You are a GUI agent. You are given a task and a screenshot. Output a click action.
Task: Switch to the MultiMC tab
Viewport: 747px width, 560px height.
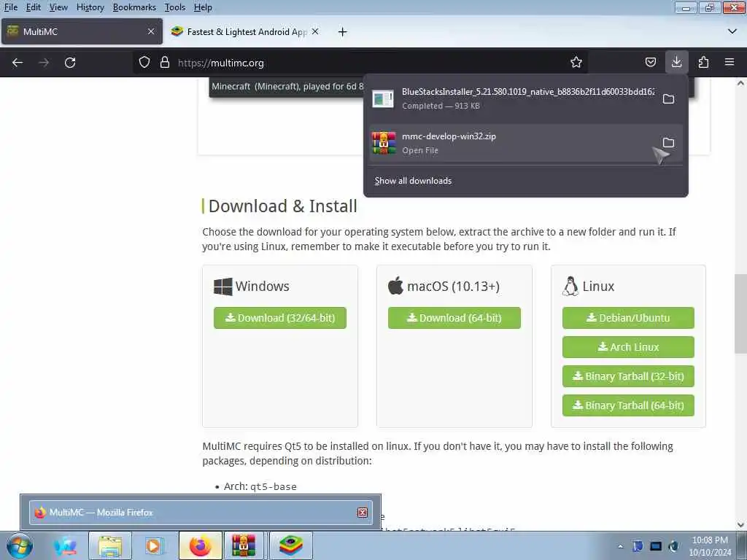pyautogui.click(x=82, y=31)
